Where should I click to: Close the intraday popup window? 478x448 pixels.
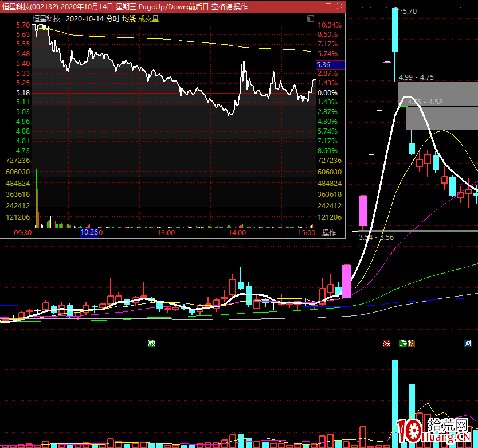click(x=339, y=7)
